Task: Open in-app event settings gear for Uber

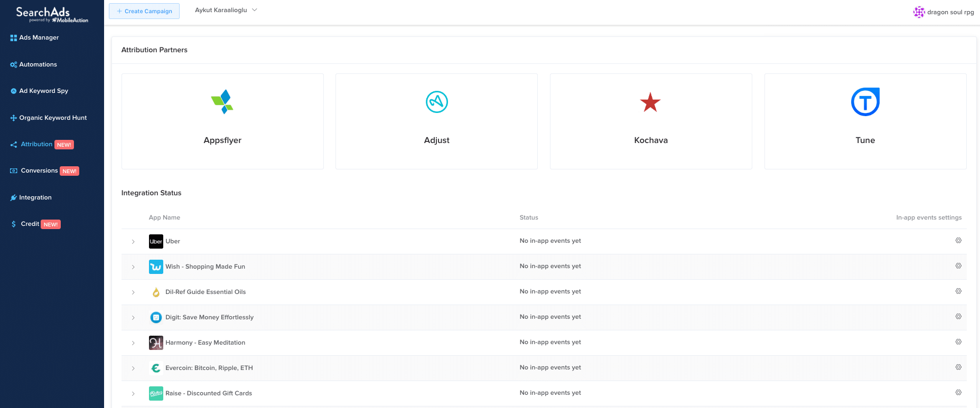Action: 958,241
